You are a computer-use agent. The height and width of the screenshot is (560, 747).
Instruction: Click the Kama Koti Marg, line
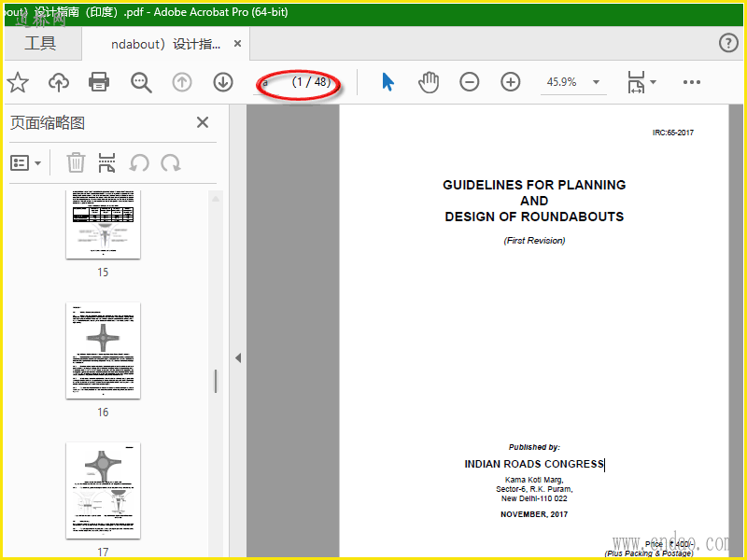point(534,480)
